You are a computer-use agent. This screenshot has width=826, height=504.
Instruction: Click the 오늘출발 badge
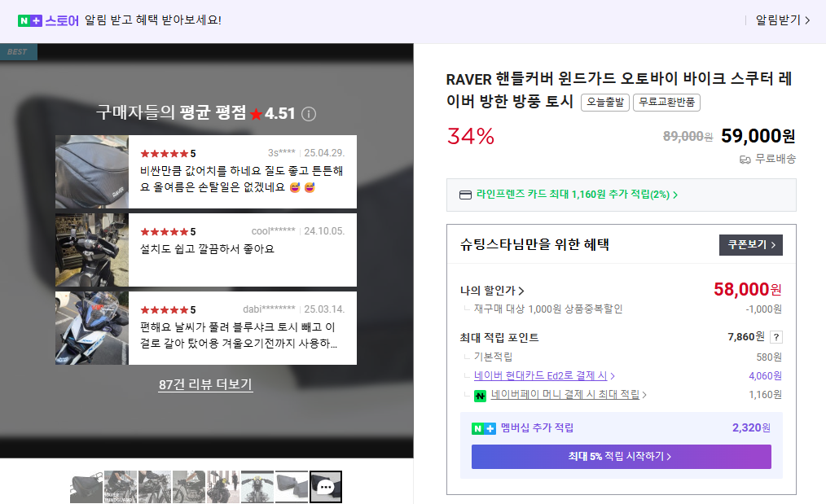pos(604,102)
